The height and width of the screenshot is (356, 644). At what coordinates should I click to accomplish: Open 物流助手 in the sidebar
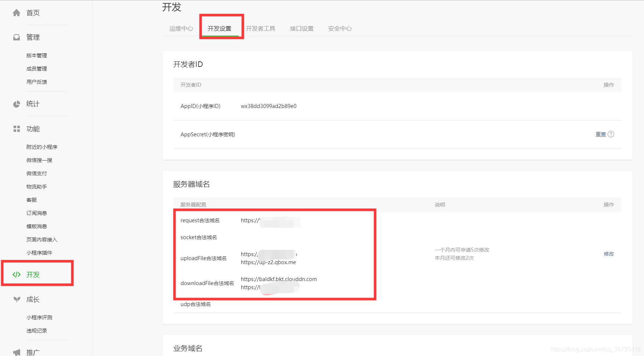coord(37,187)
